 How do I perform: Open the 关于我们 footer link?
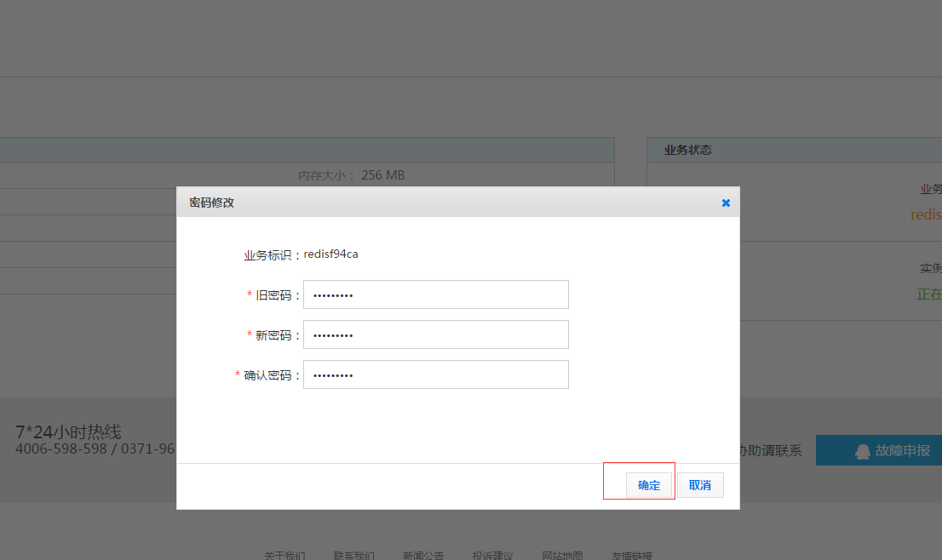click(x=284, y=555)
